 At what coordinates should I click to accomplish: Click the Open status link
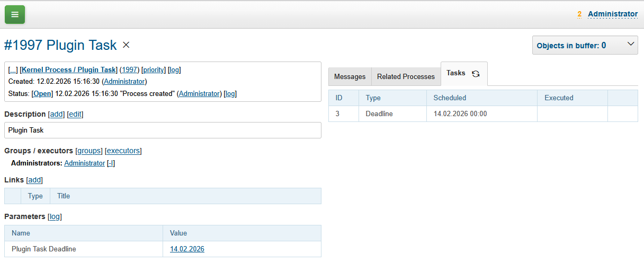(42, 94)
